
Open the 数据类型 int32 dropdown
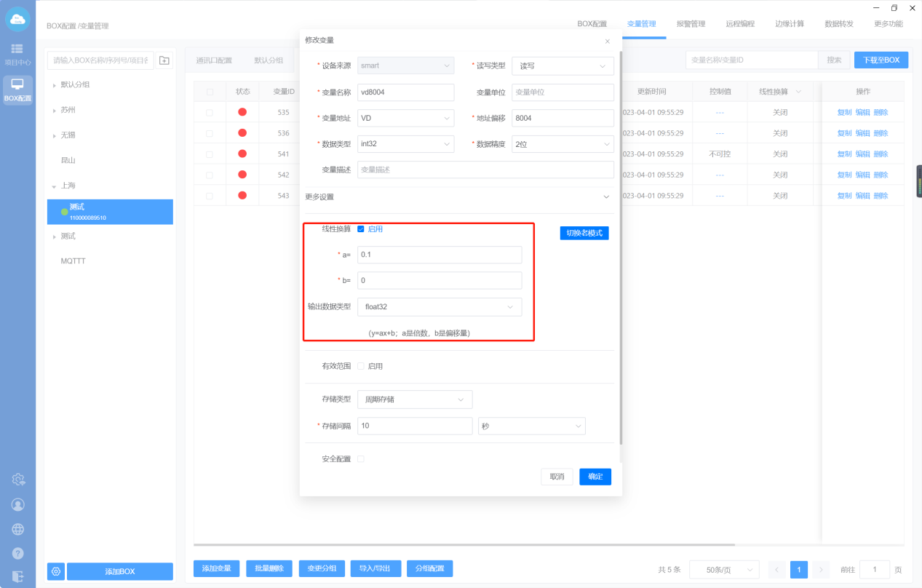pos(405,144)
